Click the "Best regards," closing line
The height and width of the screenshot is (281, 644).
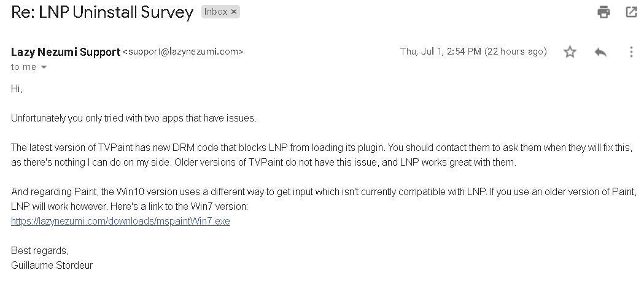click(40, 251)
